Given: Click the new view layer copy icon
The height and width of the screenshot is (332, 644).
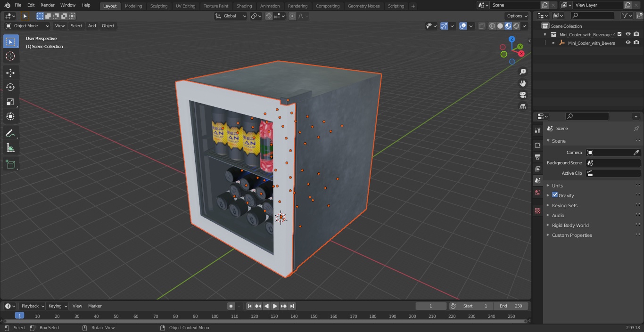Looking at the screenshot, I should coord(627,5).
